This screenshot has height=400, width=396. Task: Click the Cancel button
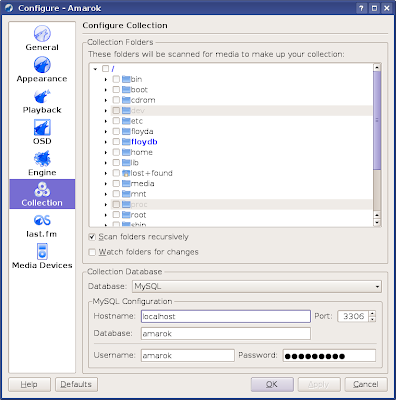point(366,385)
